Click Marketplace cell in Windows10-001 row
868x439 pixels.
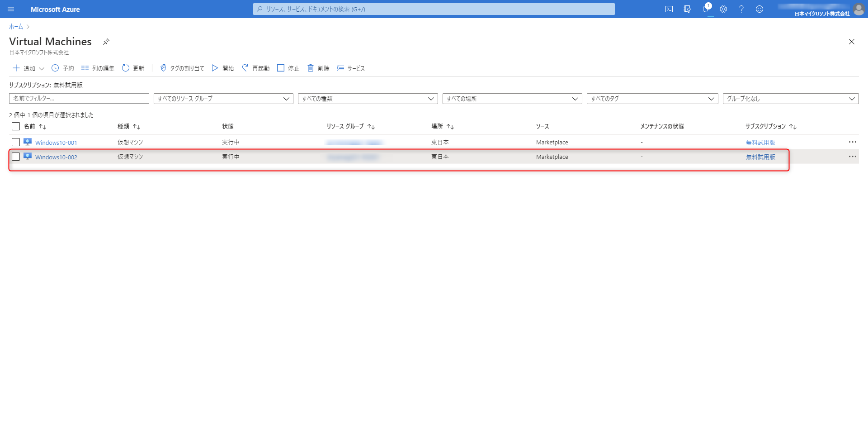tap(552, 143)
